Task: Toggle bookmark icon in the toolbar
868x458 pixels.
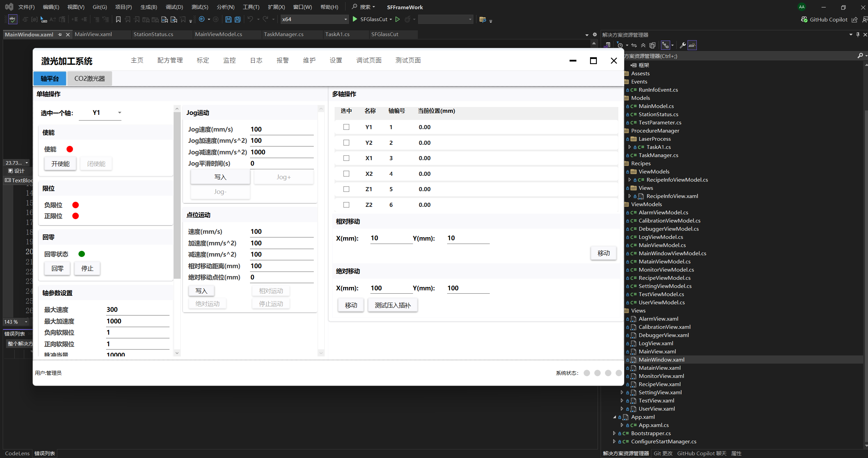Action: pos(118,19)
